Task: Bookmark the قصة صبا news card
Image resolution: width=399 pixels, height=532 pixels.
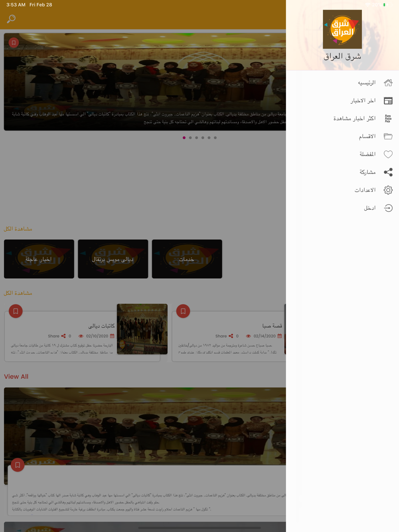Action: [x=183, y=311]
